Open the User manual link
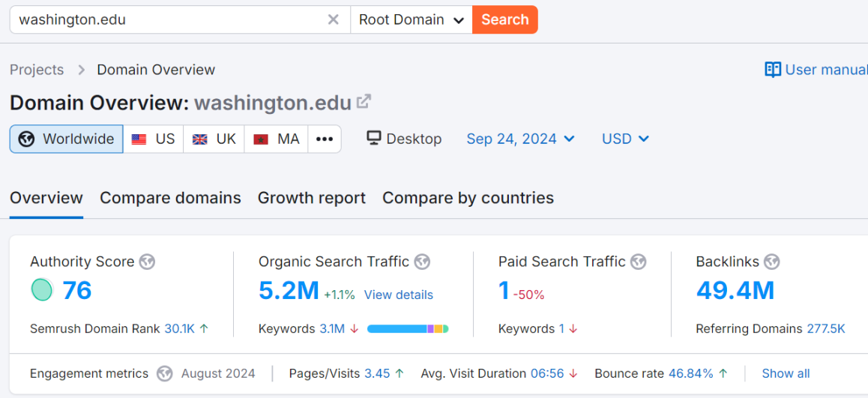 pos(816,70)
